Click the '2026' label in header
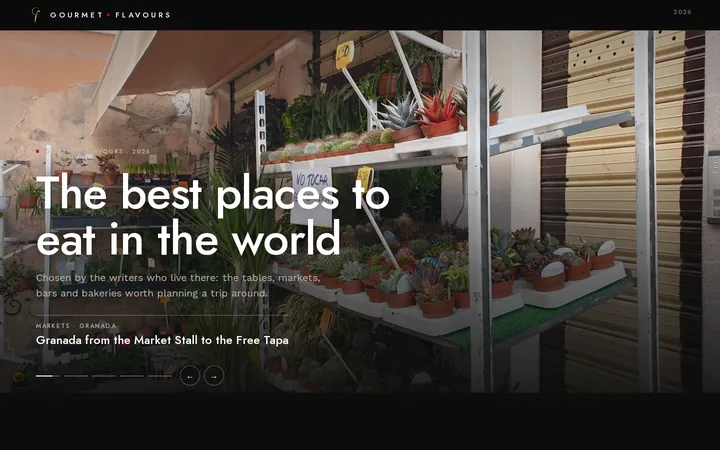This screenshot has height=450, width=720. pos(682,12)
